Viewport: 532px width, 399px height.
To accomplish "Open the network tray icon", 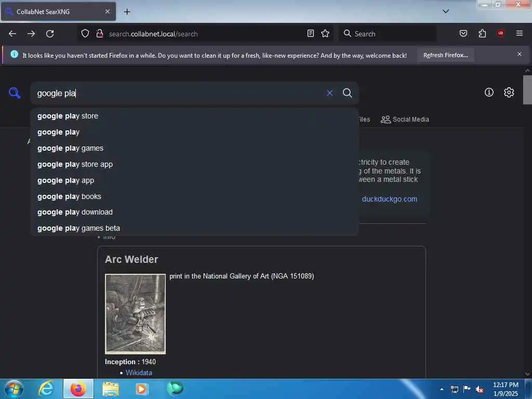I will click(455, 389).
